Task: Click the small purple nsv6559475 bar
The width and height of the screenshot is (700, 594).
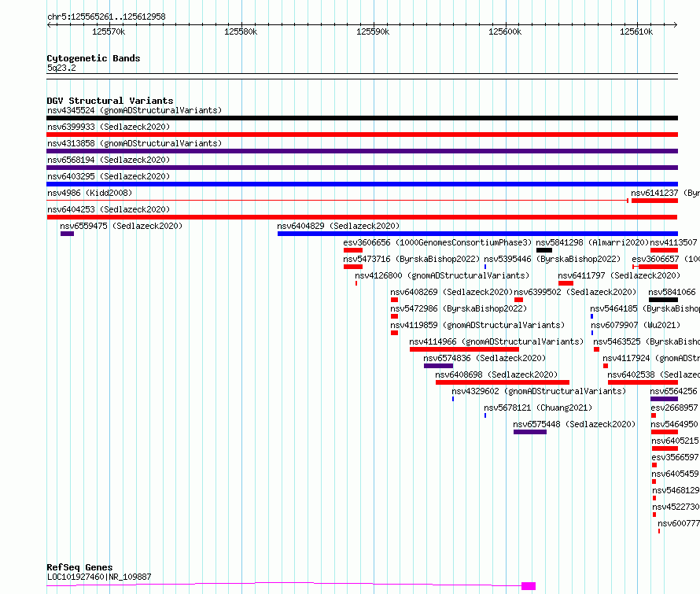Action: click(x=67, y=234)
